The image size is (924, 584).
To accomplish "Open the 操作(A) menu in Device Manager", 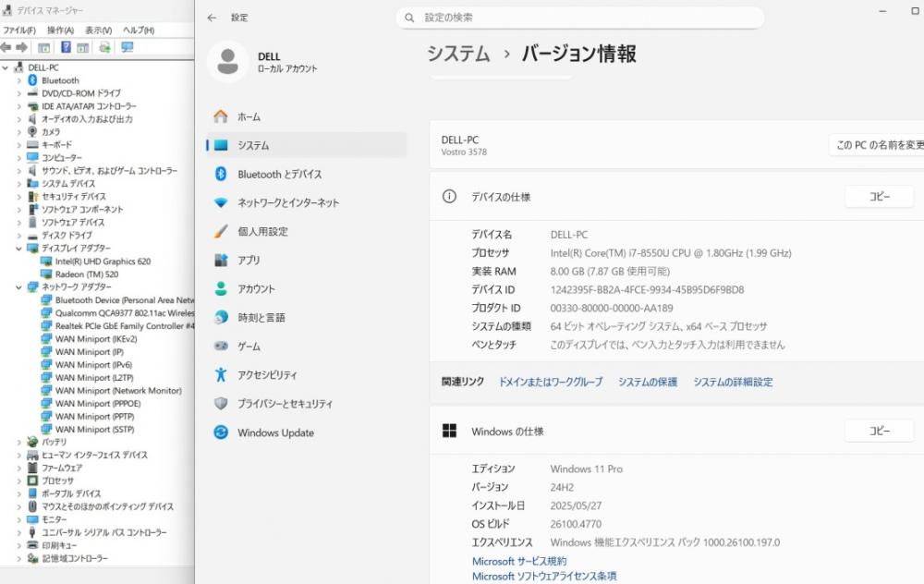I will [x=60, y=30].
